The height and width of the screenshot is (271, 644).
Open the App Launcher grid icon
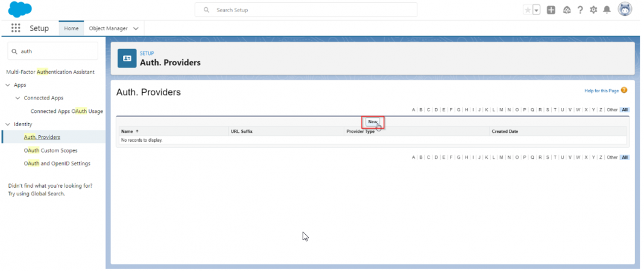[16, 28]
